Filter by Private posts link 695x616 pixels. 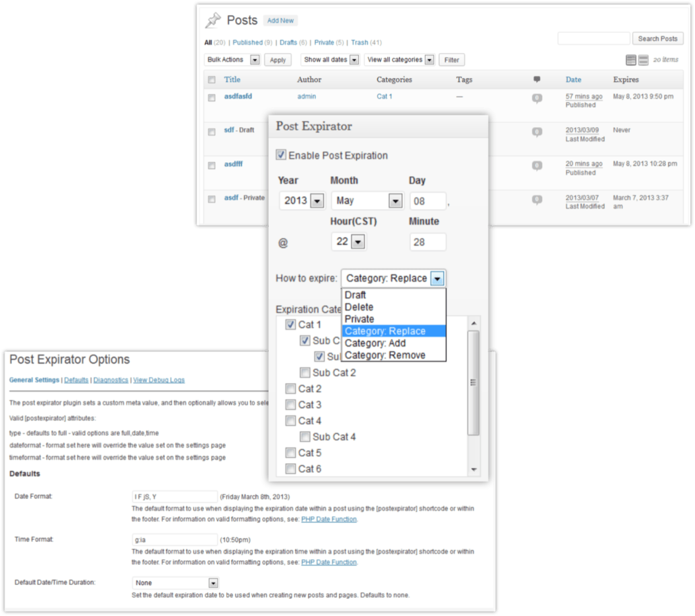pyautogui.click(x=324, y=42)
